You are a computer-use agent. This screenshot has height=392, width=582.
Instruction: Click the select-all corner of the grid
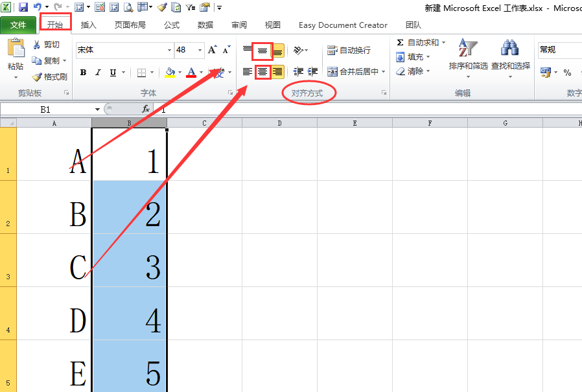(8, 123)
